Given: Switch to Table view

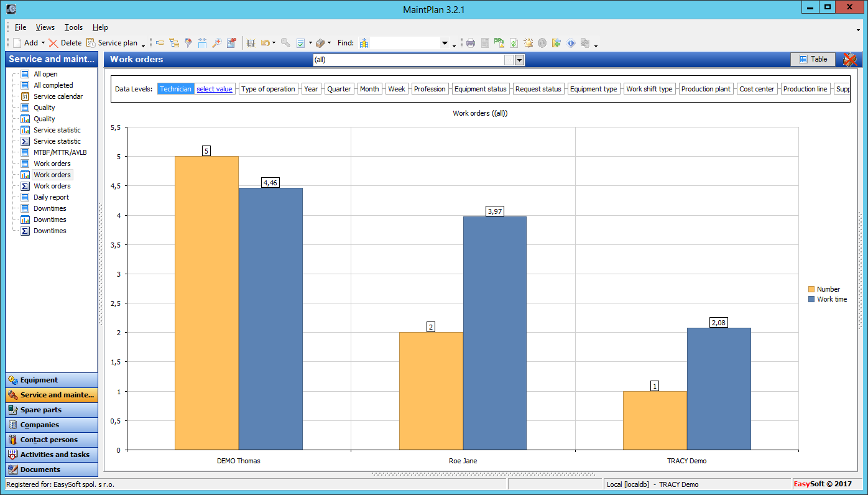Looking at the screenshot, I should [x=813, y=59].
